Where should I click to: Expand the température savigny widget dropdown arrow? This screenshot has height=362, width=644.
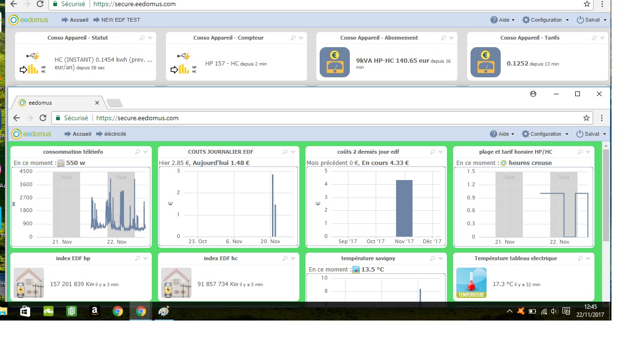pos(441,259)
